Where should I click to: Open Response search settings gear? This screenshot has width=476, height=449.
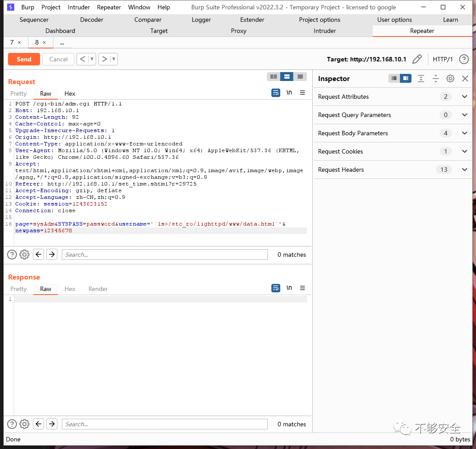coord(24,424)
